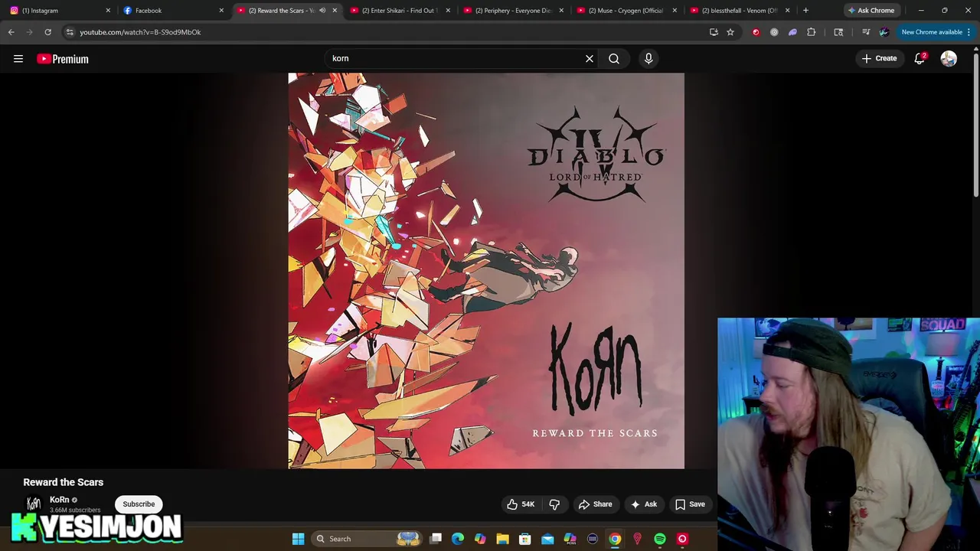Like the Reward the Scars video
The width and height of the screenshot is (980, 551).
[521, 504]
